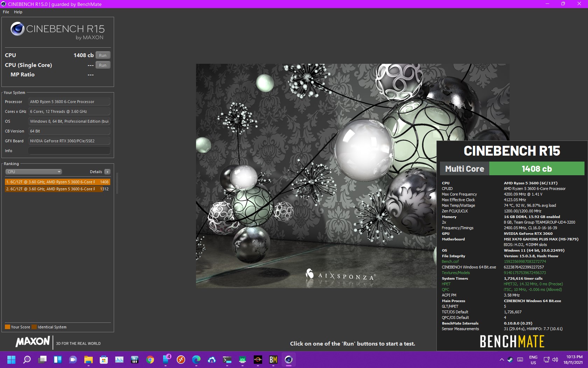This screenshot has height=368, width=588.
Task: Open the File menu
Action: pyautogui.click(x=6, y=12)
